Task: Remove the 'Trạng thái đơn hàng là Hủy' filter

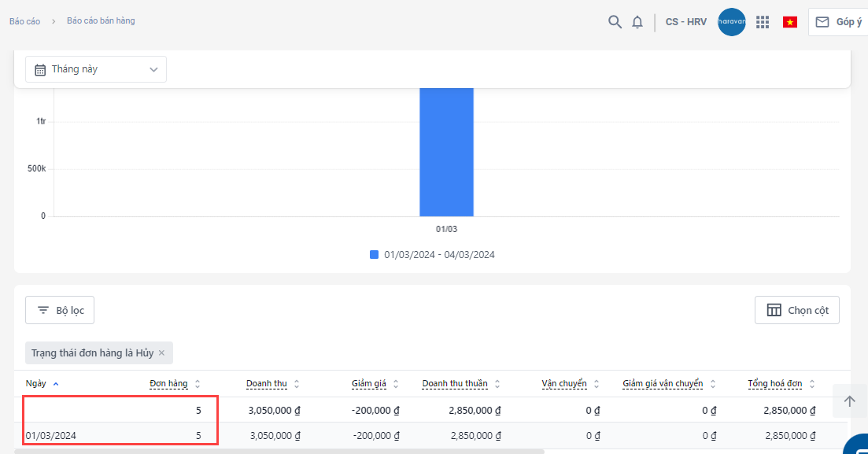Action: (x=161, y=353)
